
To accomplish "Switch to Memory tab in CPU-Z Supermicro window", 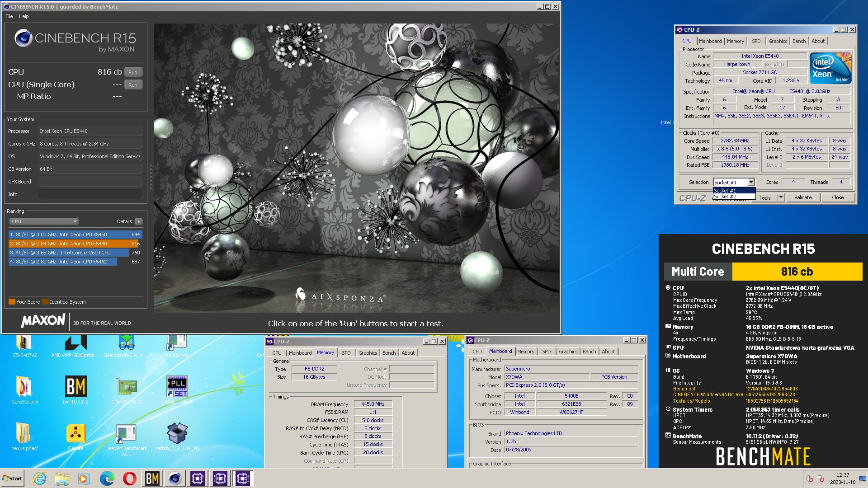I will [526, 352].
